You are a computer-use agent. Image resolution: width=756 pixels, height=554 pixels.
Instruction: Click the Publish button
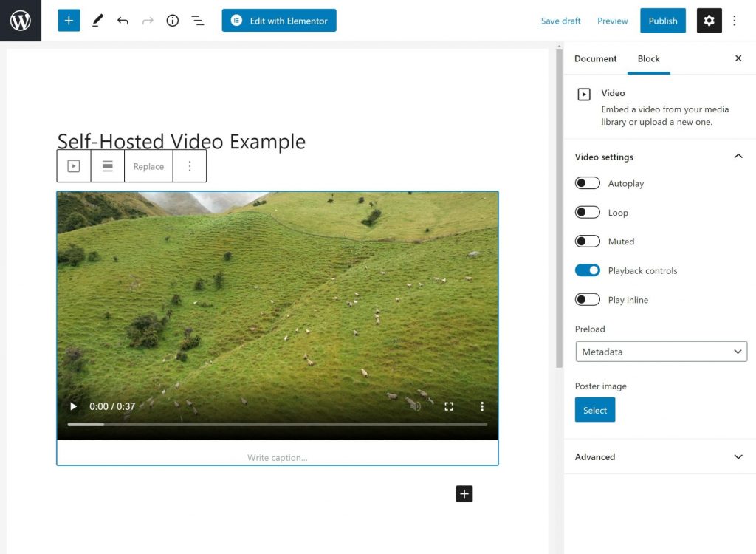(x=662, y=21)
